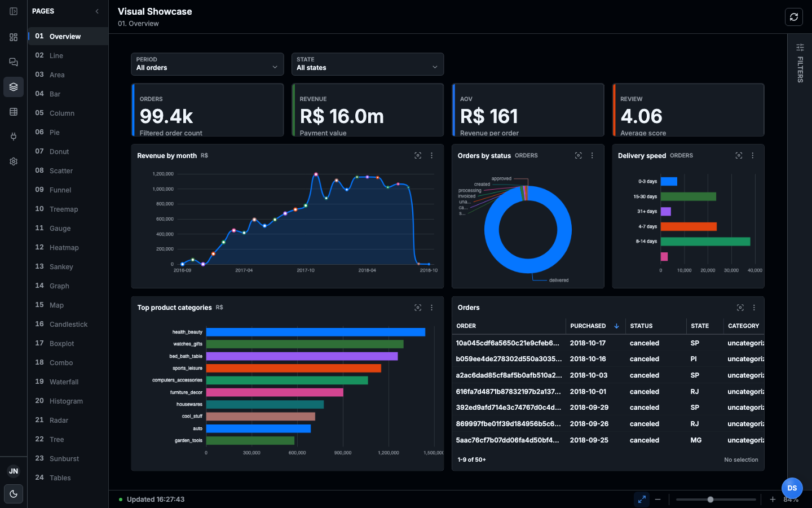The image size is (812, 508).
Task: Go to the 12 Heatmap page
Action: 68,247
